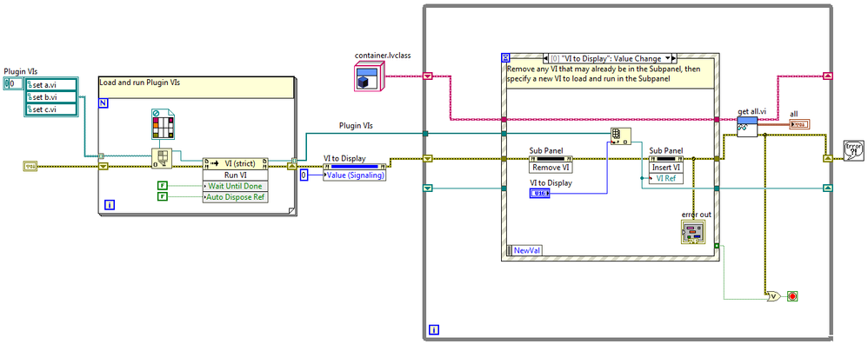Select the 'all' indicator terminal

(800, 124)
